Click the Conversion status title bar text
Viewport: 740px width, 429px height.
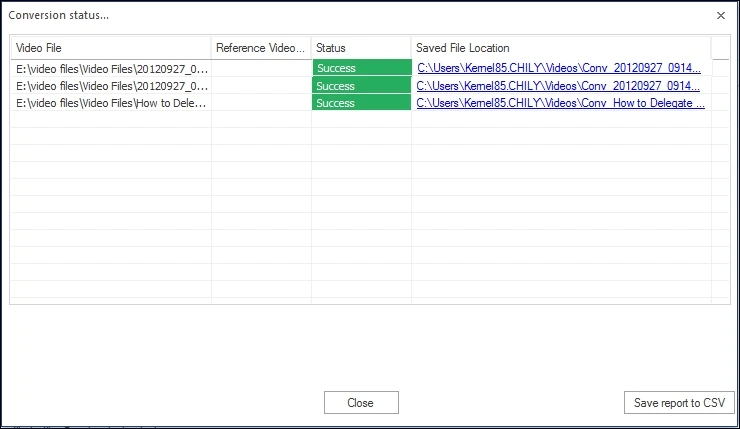coord(59,16)
